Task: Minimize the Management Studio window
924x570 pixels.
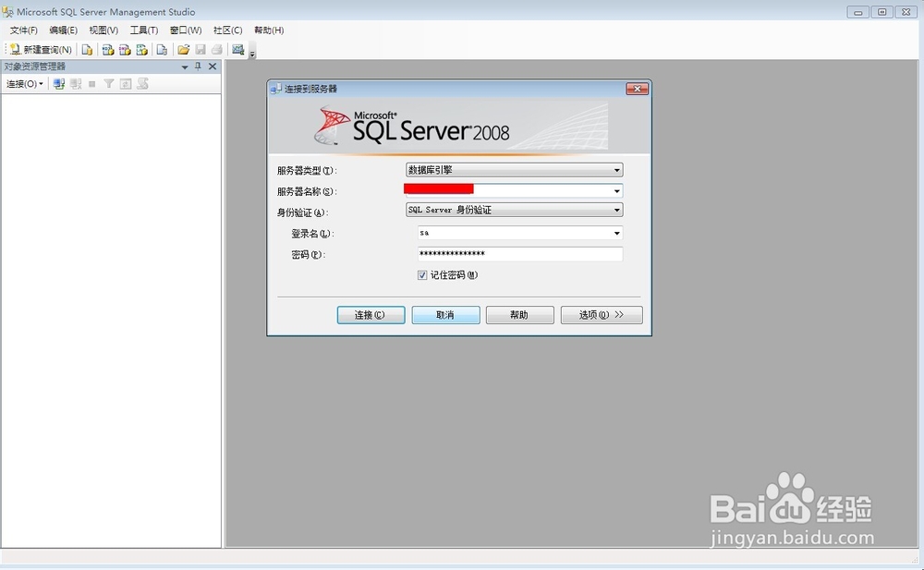Action: click(858, 12)
